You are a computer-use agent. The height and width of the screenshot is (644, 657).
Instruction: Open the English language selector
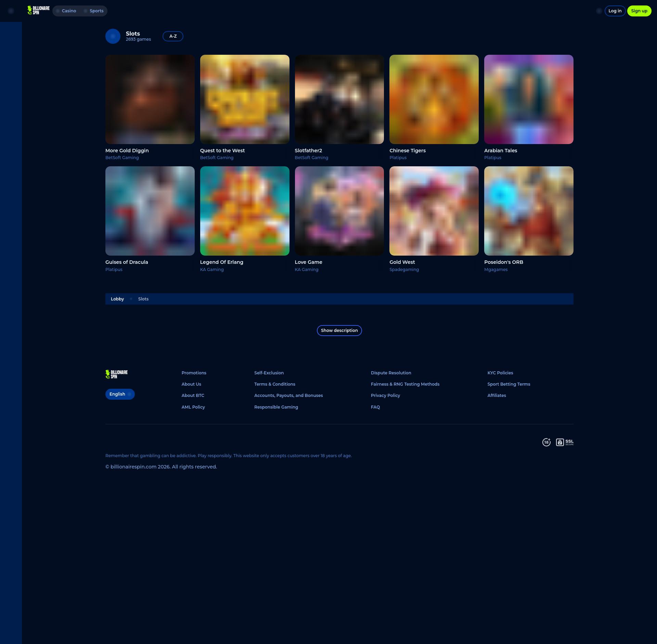(x=120, y=394)
